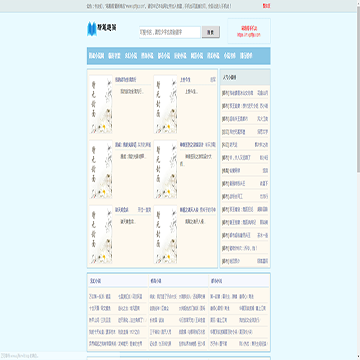Click the red link in the top notice bar
The height and width of the screenshot is (360, 360).
(x=266, y=6)
